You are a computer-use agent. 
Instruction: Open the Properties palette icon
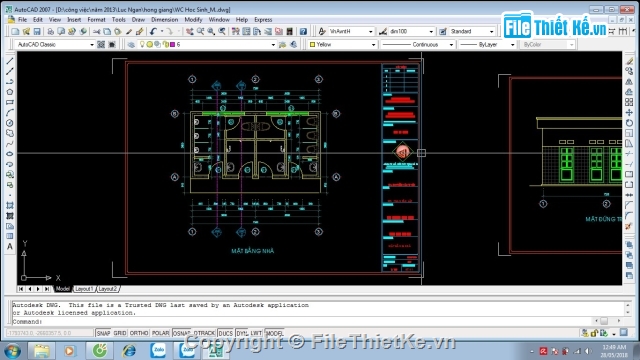pyautogui.click(x=236, y=31)
